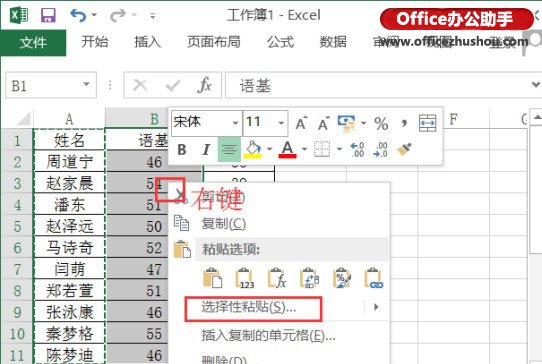This screenshot has height=364, width=542.
Task: Open the 数据 ribbon tab
Action: (333, 42)
